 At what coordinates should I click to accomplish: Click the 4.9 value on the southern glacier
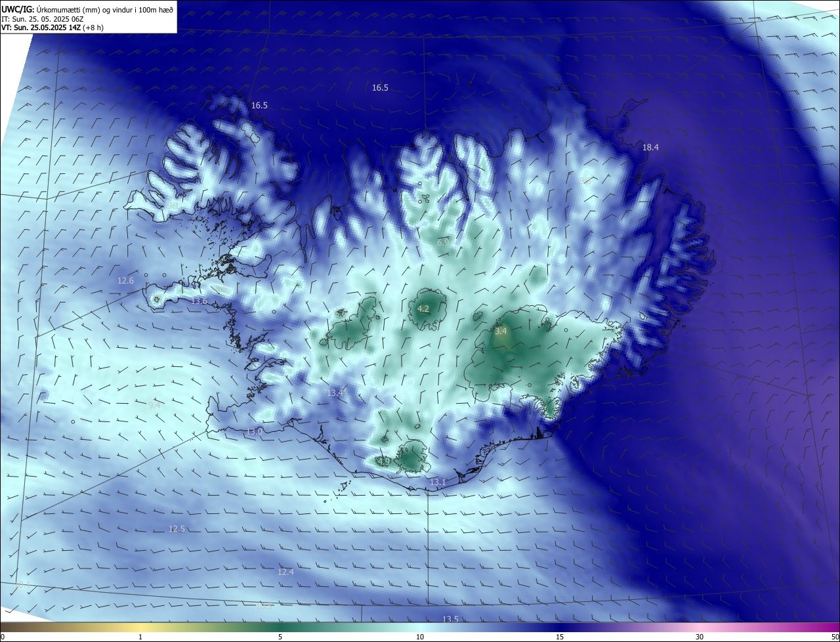coord(384,461)
